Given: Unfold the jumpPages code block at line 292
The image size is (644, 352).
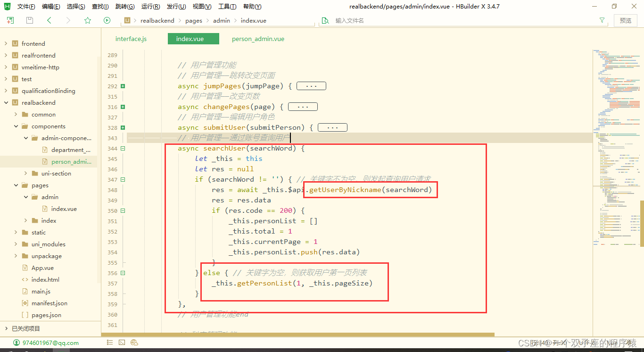Looking at the screenshot, I should point(123,86).
